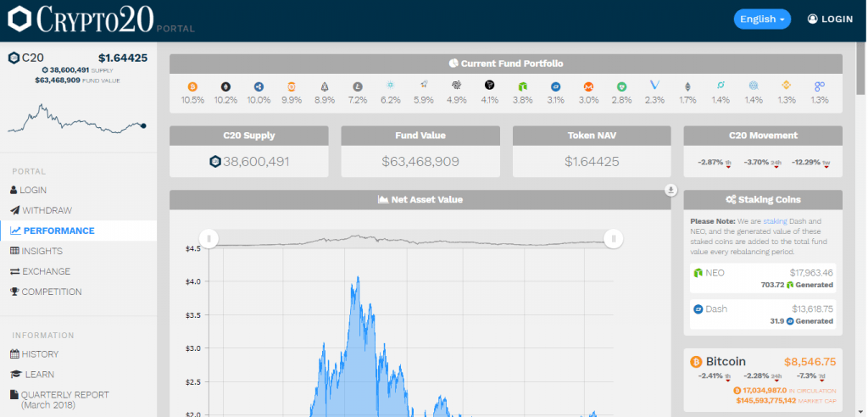Click the Bitcoin price $8,546.75
Viewport: 868px width, 417px height.
coord(810,362)
